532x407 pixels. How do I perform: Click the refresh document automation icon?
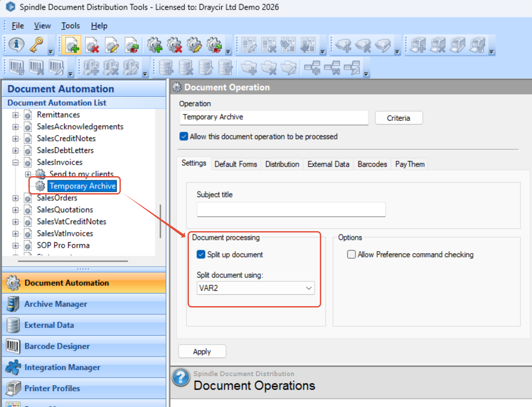pyautogui.click(x=132, y=45)
